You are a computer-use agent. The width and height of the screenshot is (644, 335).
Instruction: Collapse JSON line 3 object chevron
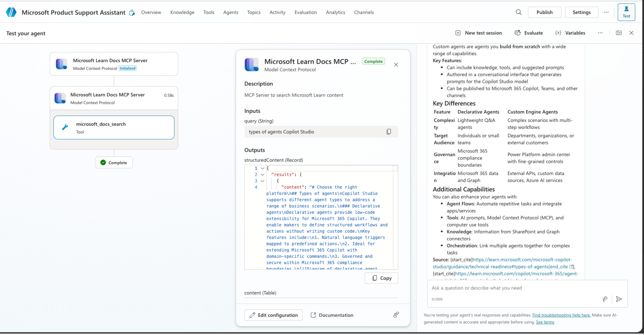pyautogui.click(x=263, y=181)
